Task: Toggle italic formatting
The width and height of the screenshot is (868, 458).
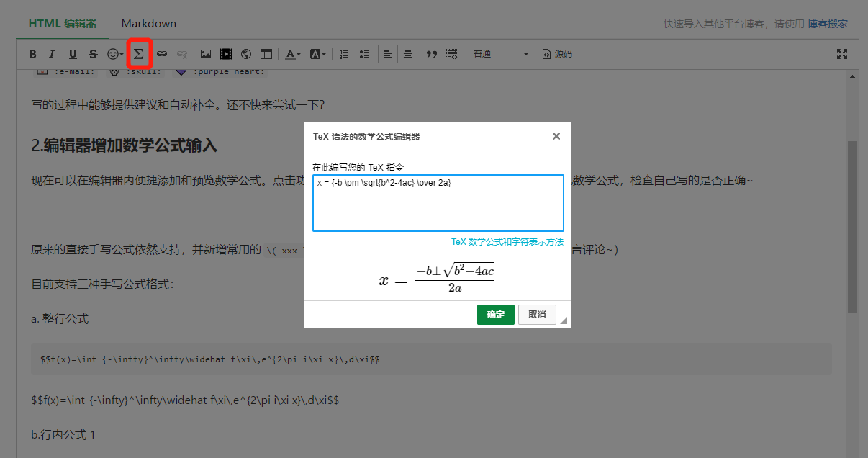Action: point(50,53)
